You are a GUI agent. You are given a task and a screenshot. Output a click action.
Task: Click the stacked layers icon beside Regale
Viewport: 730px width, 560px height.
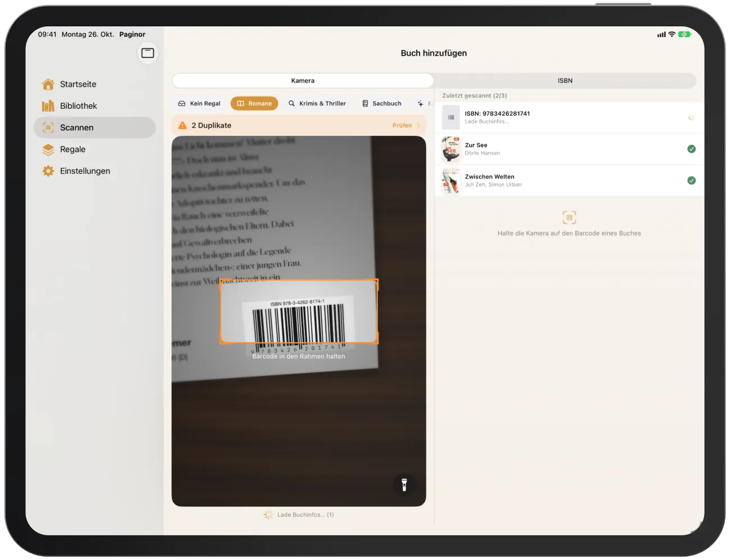pos(48,149)
